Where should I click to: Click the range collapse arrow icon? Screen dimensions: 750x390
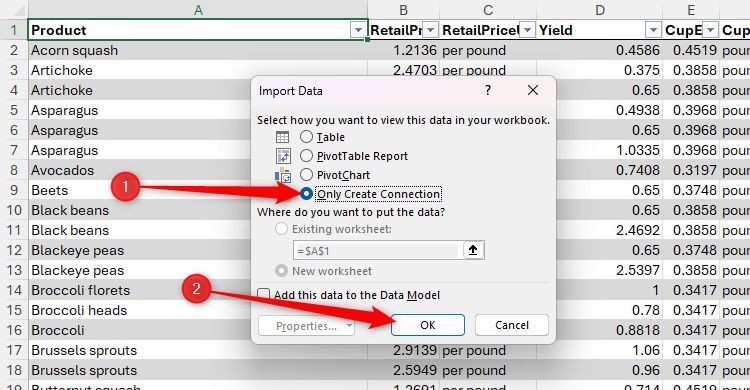[473, 250]
